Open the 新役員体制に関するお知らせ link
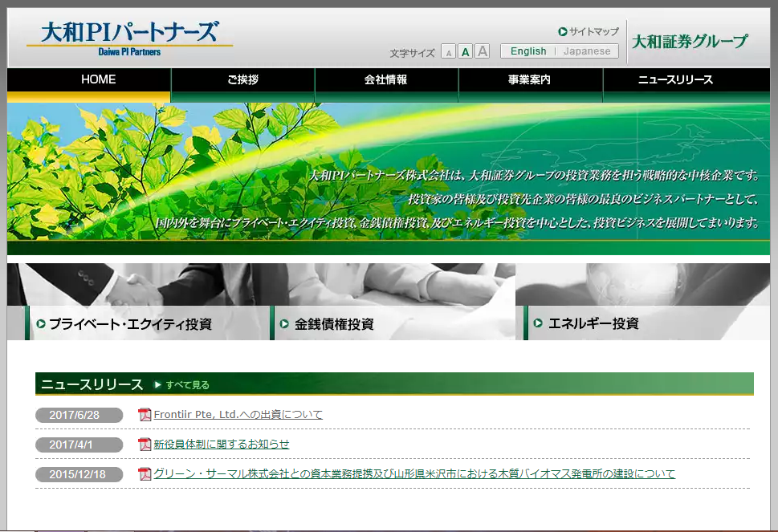The height and width of the screenshot is (532, 778). click(x=222, y=445)
